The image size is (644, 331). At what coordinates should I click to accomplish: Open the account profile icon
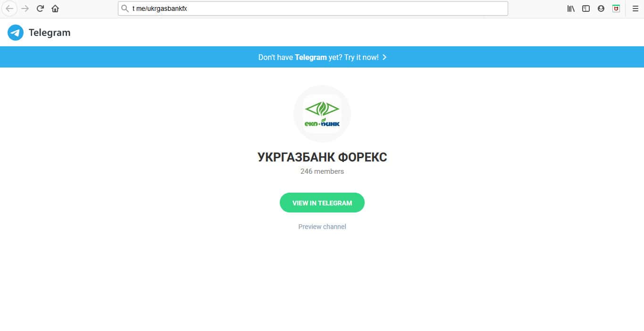click(x=601, y=8)
